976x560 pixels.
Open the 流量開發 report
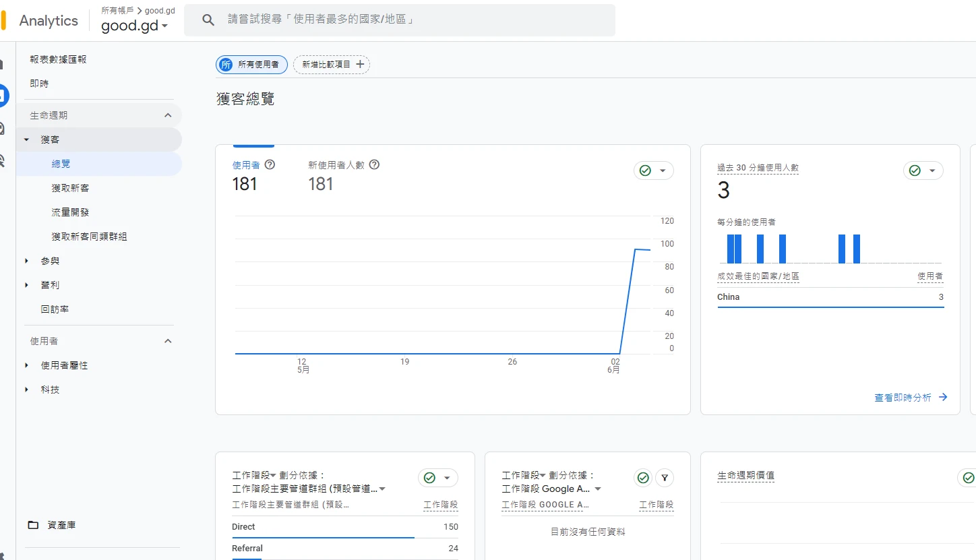71,212
